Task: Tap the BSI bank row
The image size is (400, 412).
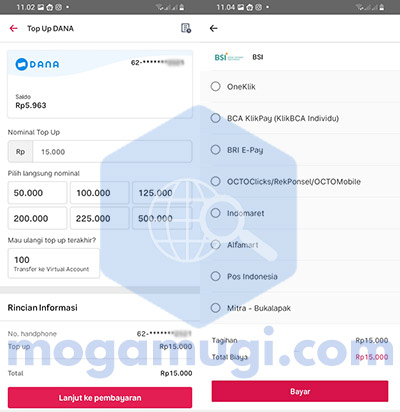Action: (x=300, y=57)
